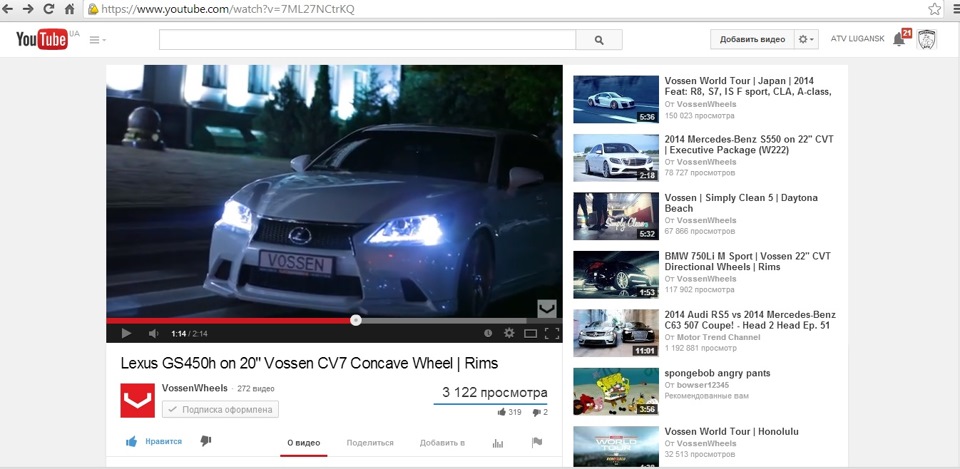This screenshot has width=960, height=469.
Task: Open Vossen World Tour Honolulu title
Action: coord(731,432)
